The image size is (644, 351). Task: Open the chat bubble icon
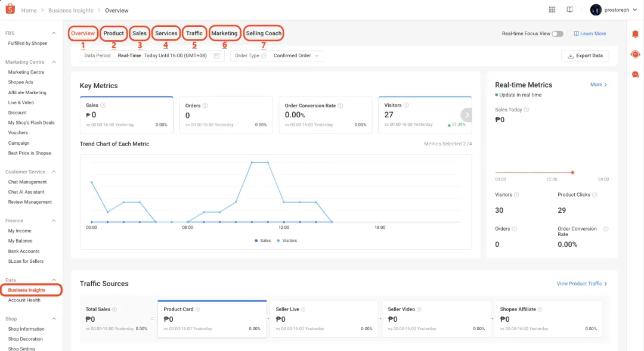pyautogui.click(x=636, y=74)
